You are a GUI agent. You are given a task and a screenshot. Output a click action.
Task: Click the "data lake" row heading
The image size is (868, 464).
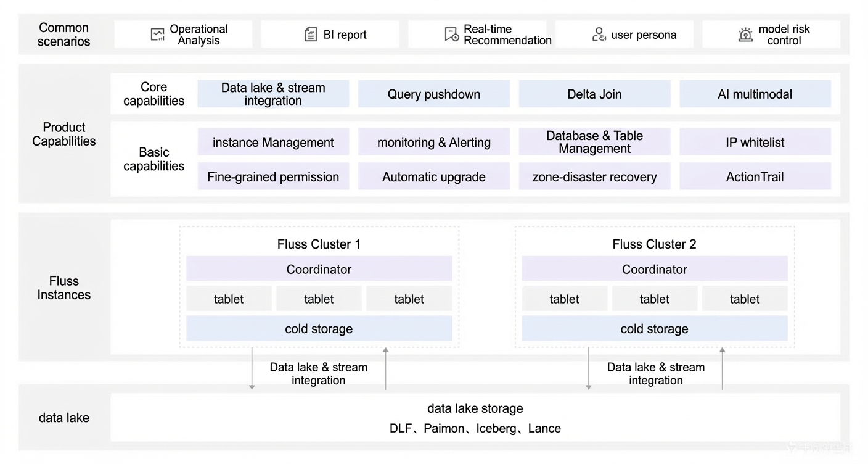(63, 418)
